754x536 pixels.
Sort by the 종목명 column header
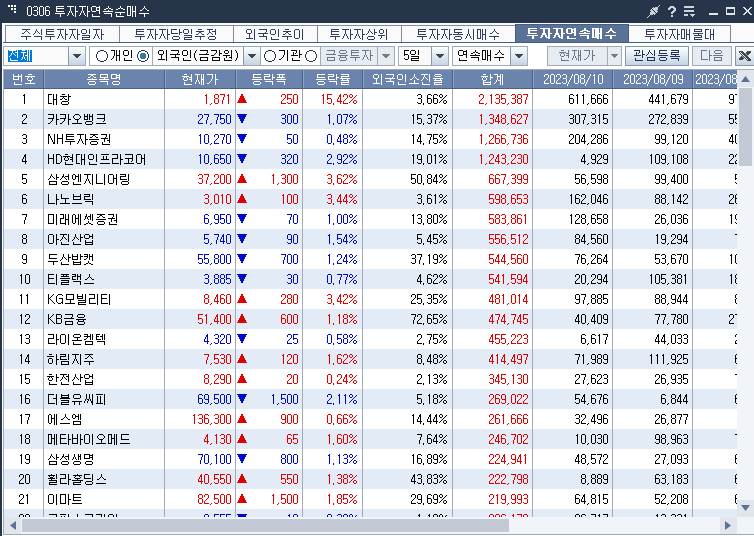click(104, 79)
